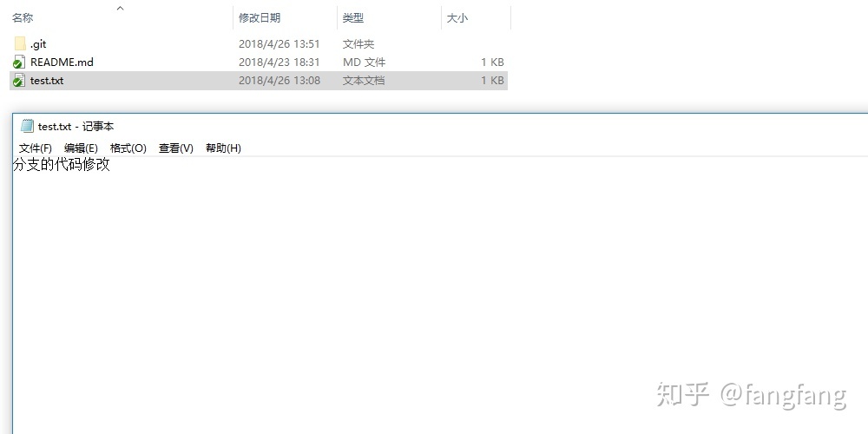Click the 1 KB size of README.md
The image size is (868, 434).
pos(492,62)
